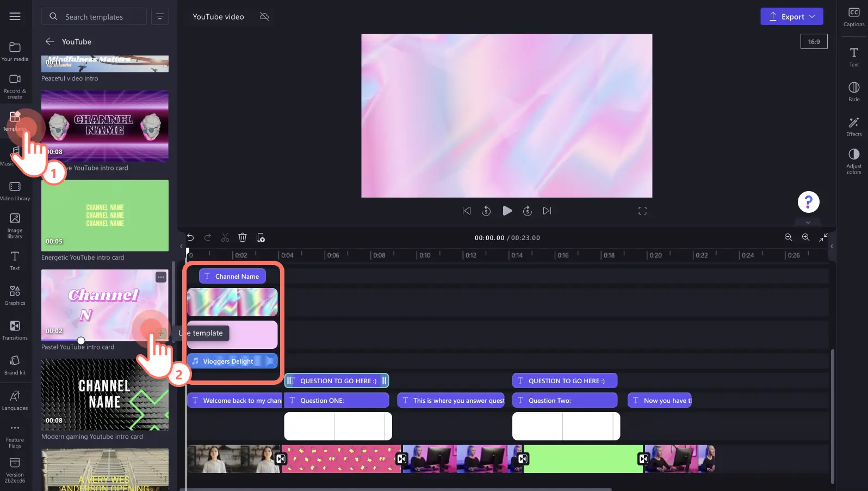Open the Export dropdown
The image size is (868, 491).
(x=791, y=16)
